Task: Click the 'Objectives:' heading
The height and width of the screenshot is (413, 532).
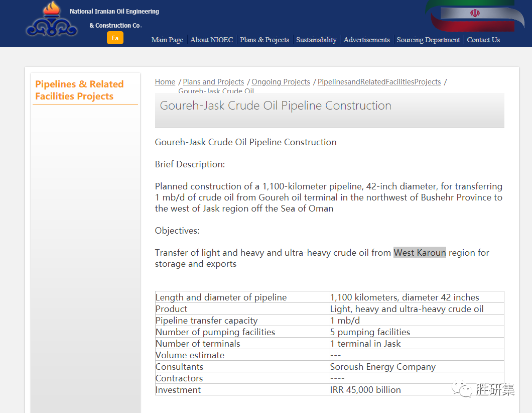Action: 177,231
